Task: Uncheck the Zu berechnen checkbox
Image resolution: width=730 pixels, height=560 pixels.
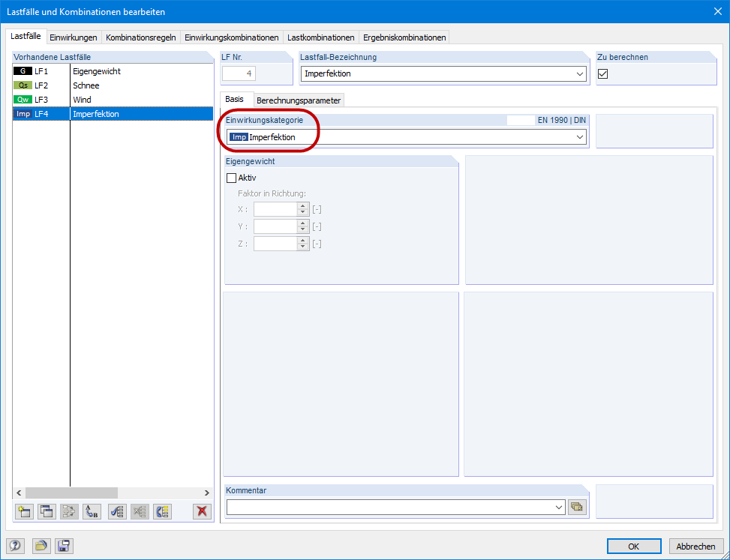Action: (x=603, y=73)
